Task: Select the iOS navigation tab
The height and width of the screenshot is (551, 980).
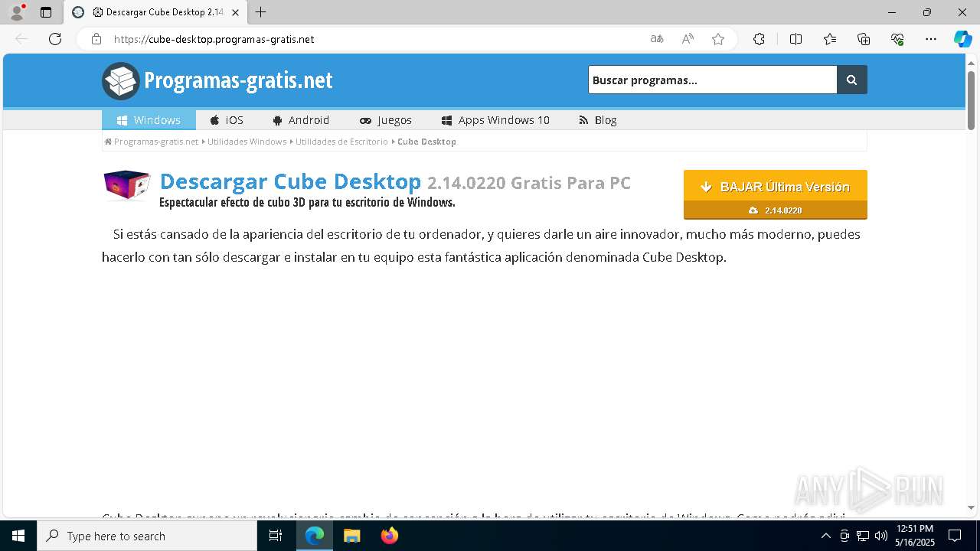Action: (227, 120)
